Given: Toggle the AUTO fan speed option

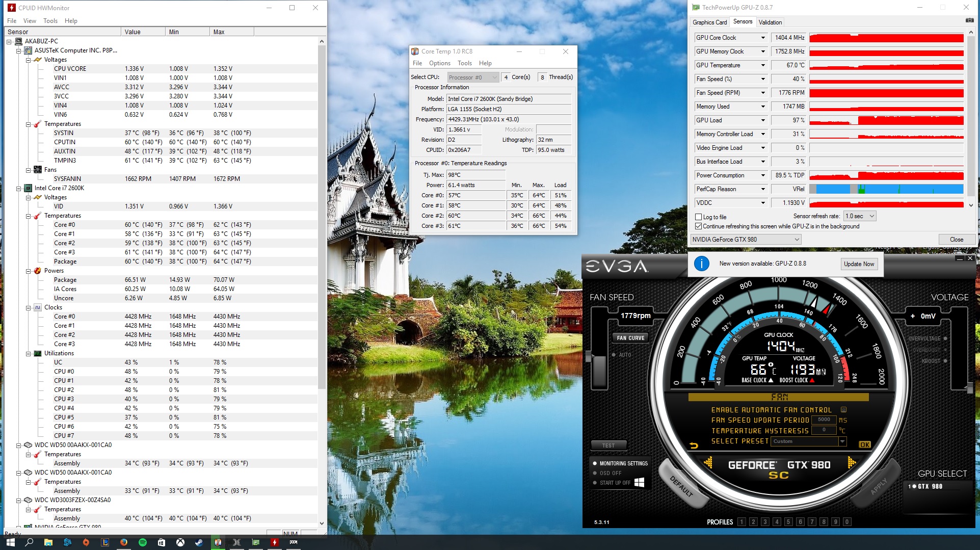Looking at the screenshot, I should [x=614, y=355].
